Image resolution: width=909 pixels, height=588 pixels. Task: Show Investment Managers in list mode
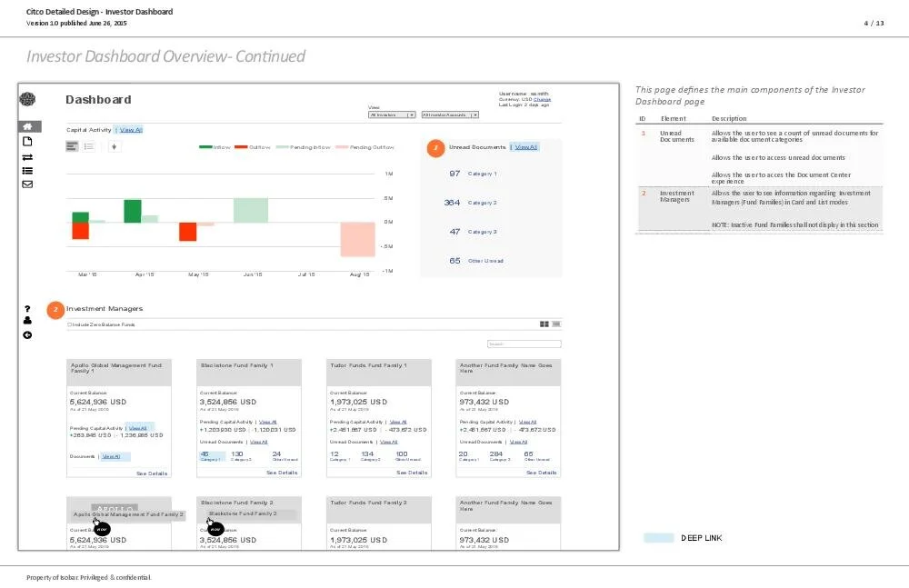click(556, 324)
